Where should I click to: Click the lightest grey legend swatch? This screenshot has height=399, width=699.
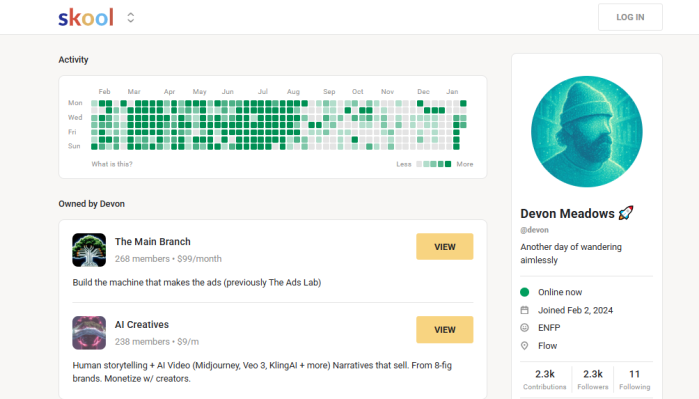419,164
